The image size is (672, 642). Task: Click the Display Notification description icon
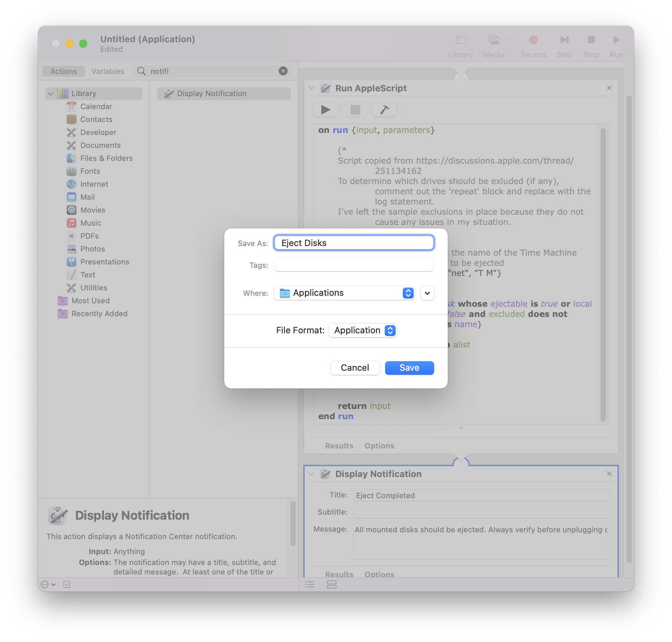58,515
